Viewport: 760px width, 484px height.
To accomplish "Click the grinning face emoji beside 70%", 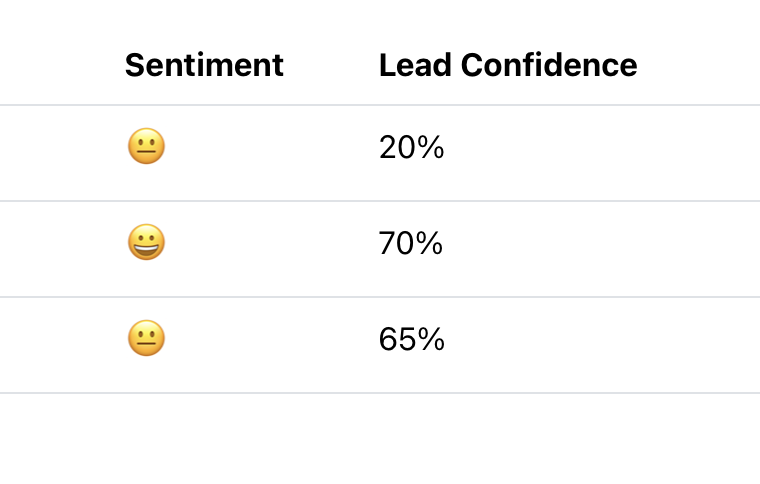I will click(146, 243).
